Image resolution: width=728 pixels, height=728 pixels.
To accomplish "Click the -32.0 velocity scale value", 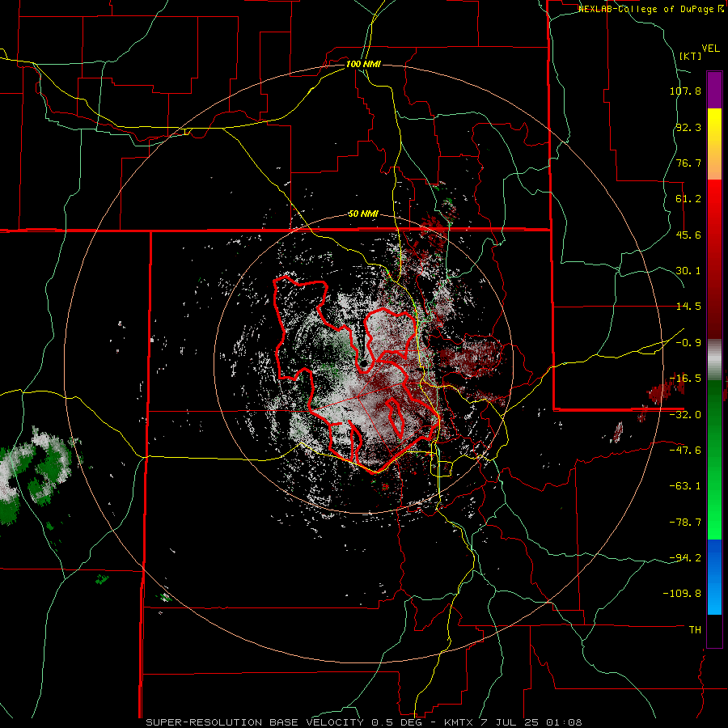I will [685, 415].
